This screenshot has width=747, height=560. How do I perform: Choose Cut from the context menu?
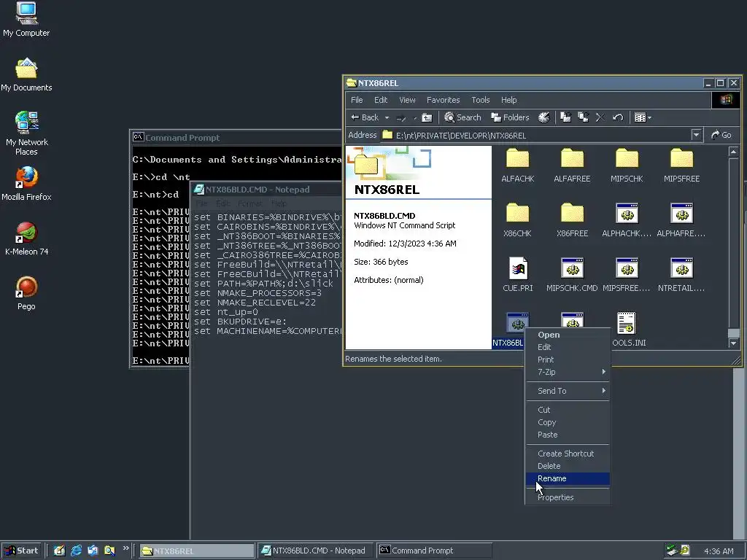(568, 410)
